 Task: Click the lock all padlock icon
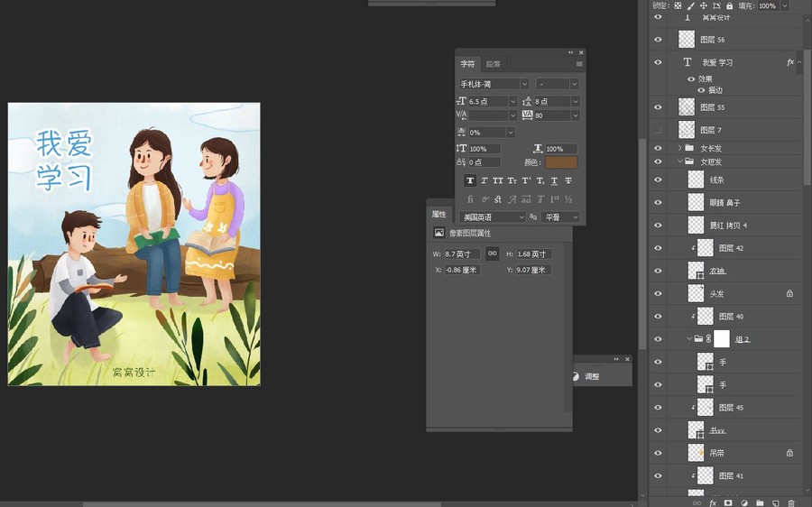[x=729, y=5]
